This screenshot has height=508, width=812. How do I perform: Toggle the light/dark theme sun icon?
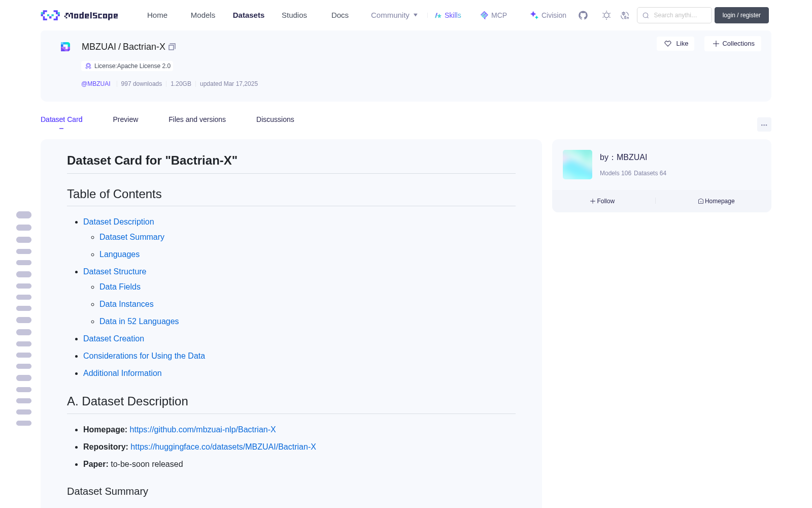[x=606, y=15]
